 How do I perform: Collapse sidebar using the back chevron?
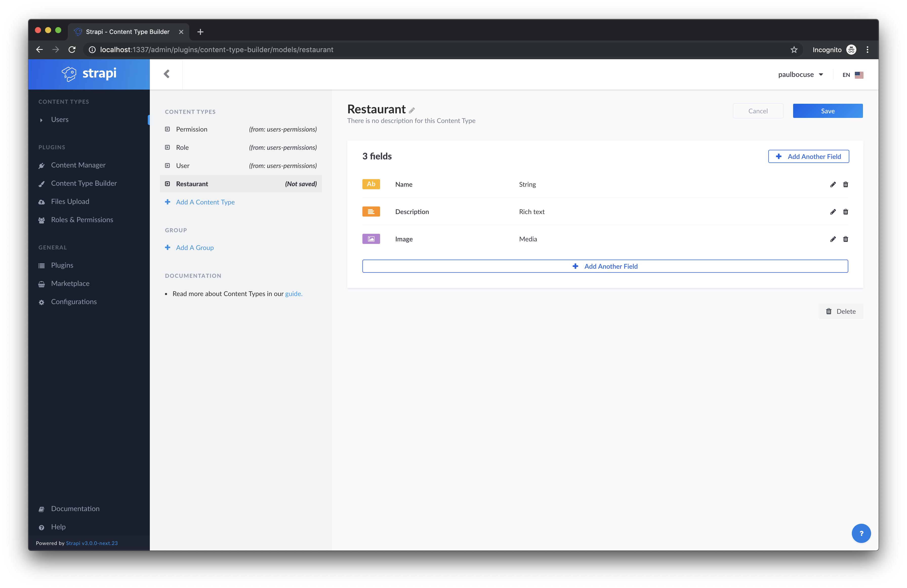coord(167,74)
